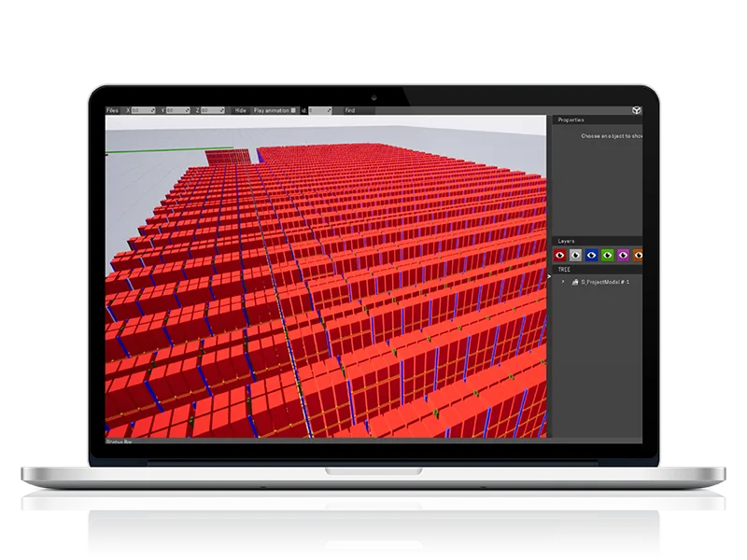
Task: Click the Z coordinate input field
Action: point(213,110)
